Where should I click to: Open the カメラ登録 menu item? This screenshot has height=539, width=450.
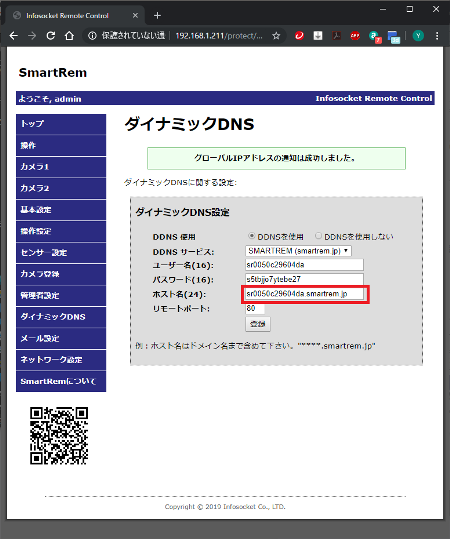tap(61, 274)
